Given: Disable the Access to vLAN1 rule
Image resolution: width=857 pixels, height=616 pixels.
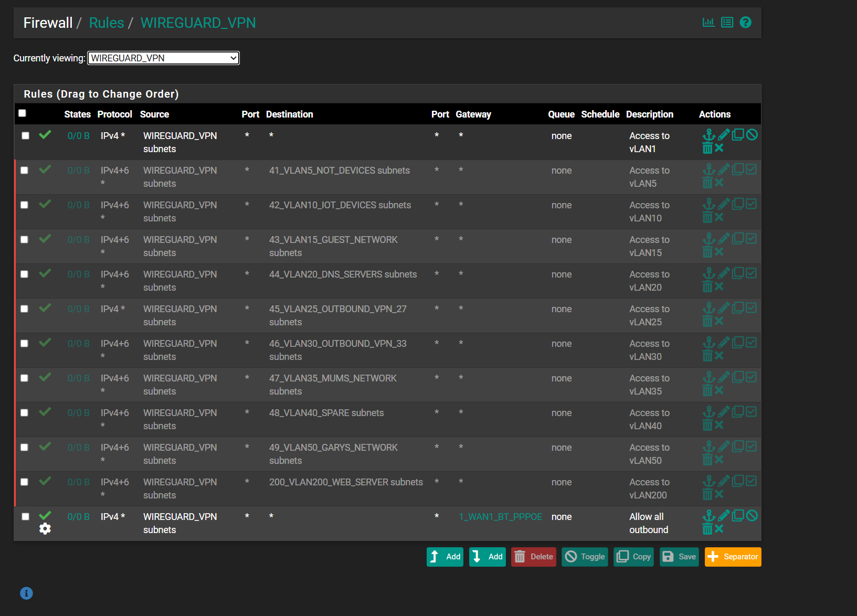Looking at the screenshot, I should (752, 135).
